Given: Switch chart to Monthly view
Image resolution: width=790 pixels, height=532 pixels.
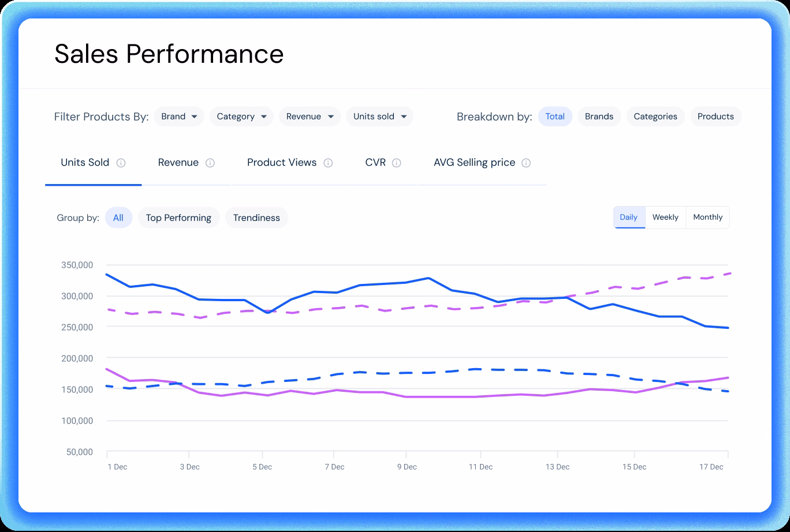Looking at the screenshot, I should coord(707,218).
